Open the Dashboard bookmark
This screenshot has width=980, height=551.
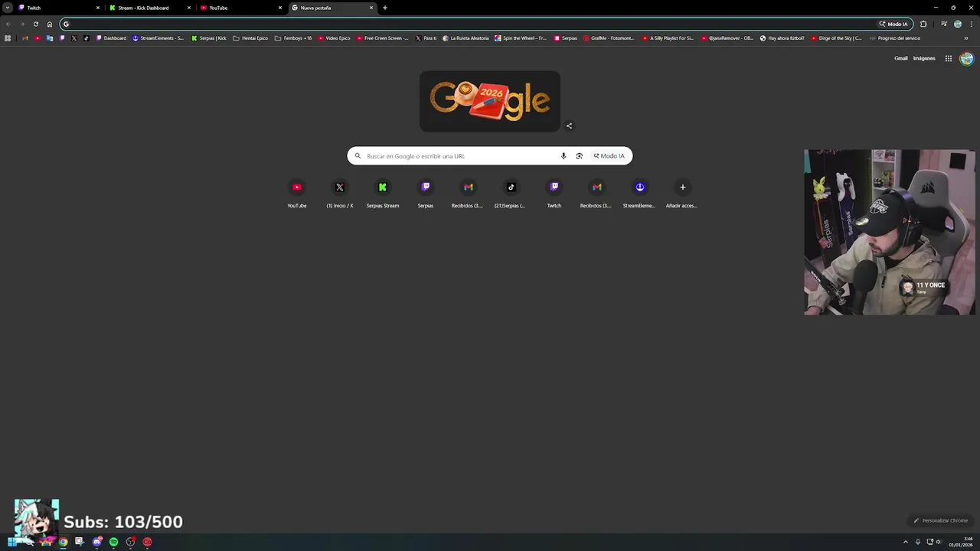(111, 38)
